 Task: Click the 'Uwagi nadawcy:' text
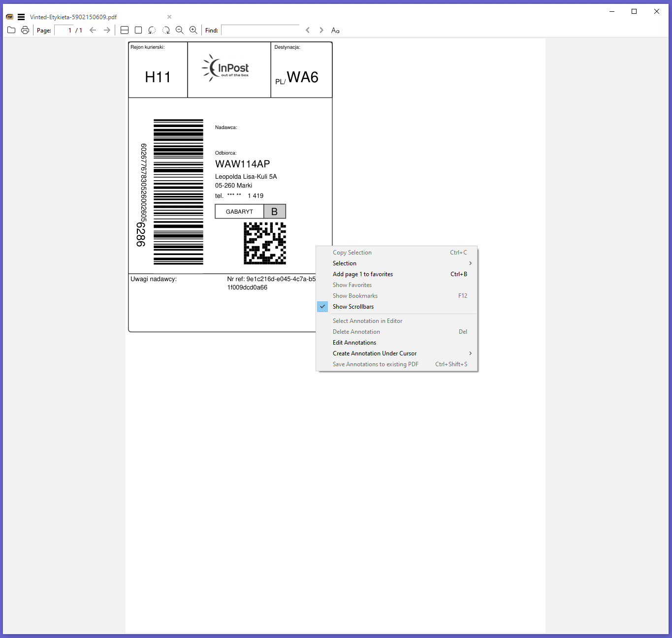pyautogui.click(x=154, y=279)
